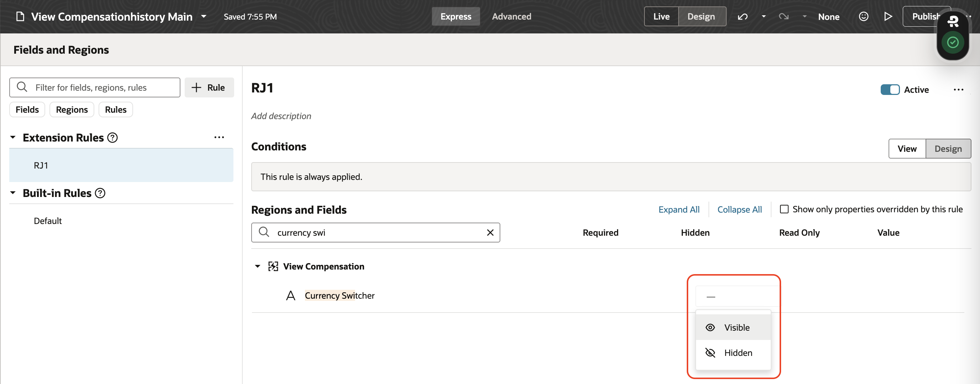Select the Rules tab in left panel

[x=115, y=109]
